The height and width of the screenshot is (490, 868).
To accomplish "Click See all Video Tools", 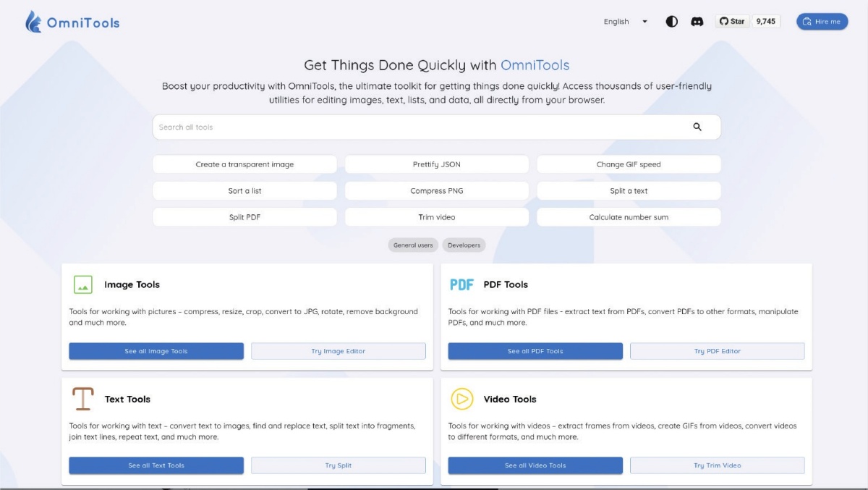I will pyautogui.click(x=535, y=465).
